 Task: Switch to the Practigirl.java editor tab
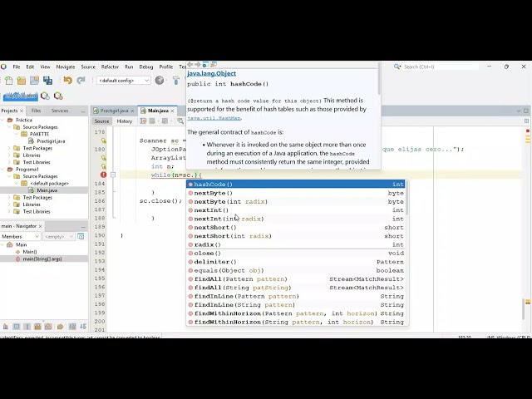pos(115,111)
